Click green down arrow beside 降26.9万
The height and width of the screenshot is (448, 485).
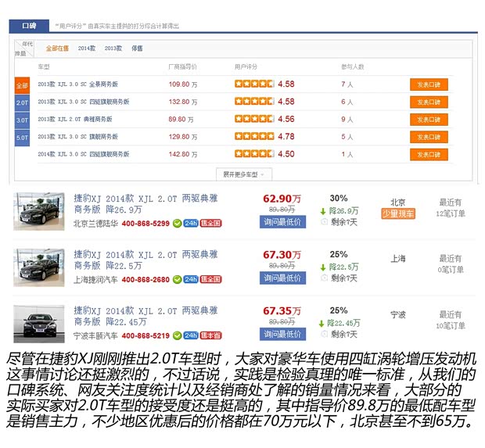click(x=323, y=211)
